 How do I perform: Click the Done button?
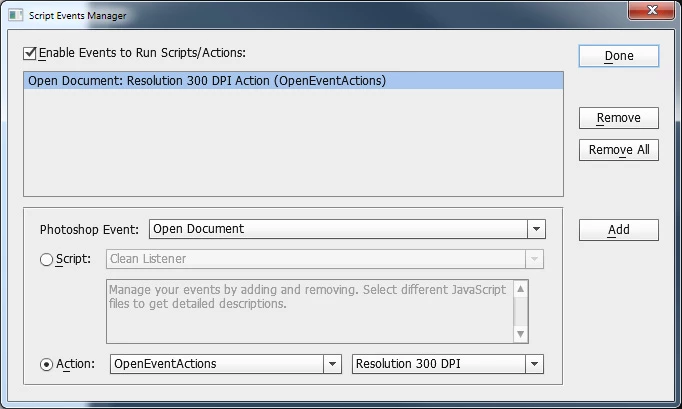(618, 56)
